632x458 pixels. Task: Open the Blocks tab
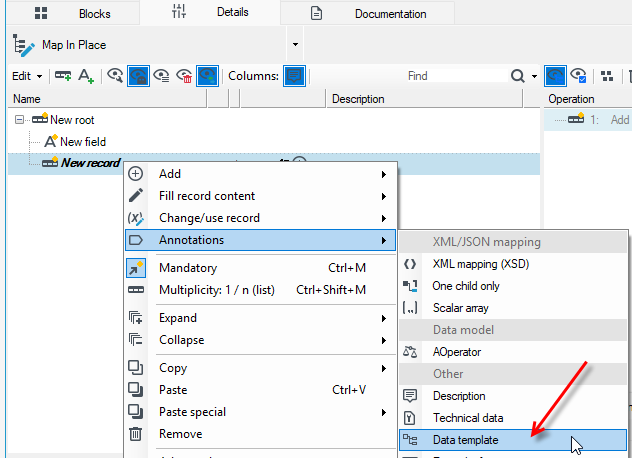click(73, 13)
